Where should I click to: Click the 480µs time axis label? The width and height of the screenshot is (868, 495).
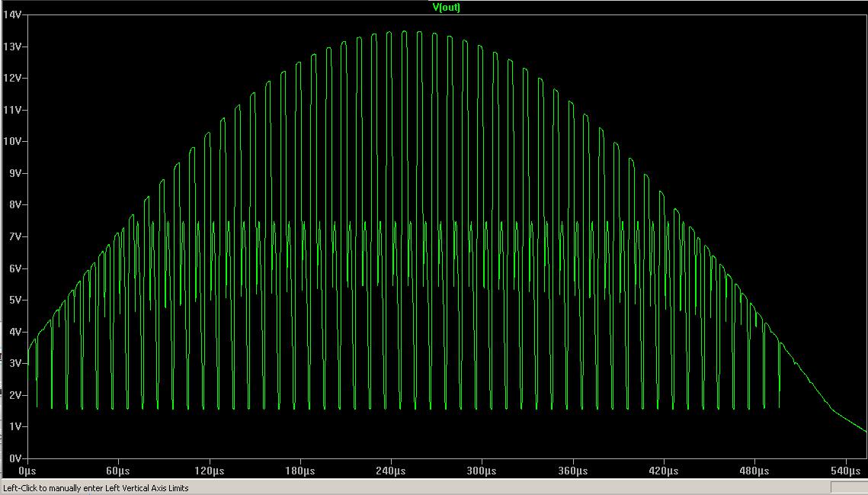(x=754, y=471)
